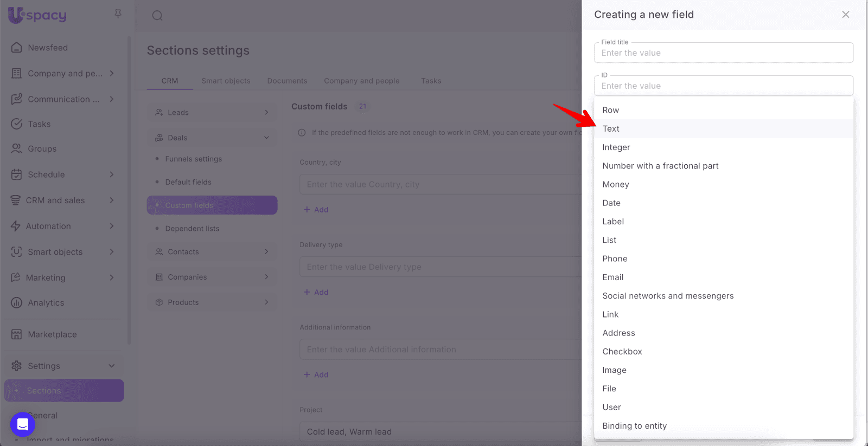The width and height of the screenshot is (868, 446).
Task: Expand CRM and sales menu arrow
Action: (112, 201)
